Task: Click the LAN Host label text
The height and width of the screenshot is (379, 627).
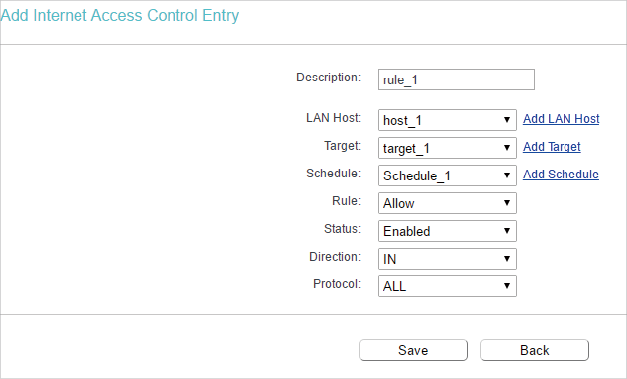Action: [333, 118]
